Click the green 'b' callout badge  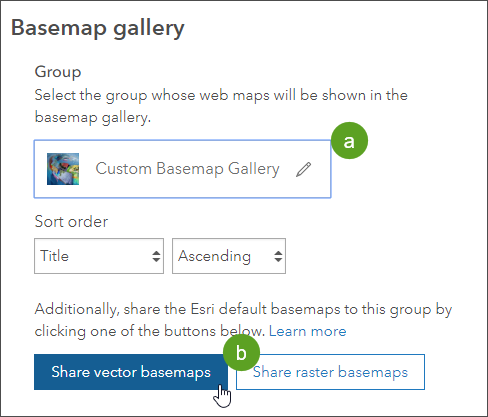pos(241,353)
